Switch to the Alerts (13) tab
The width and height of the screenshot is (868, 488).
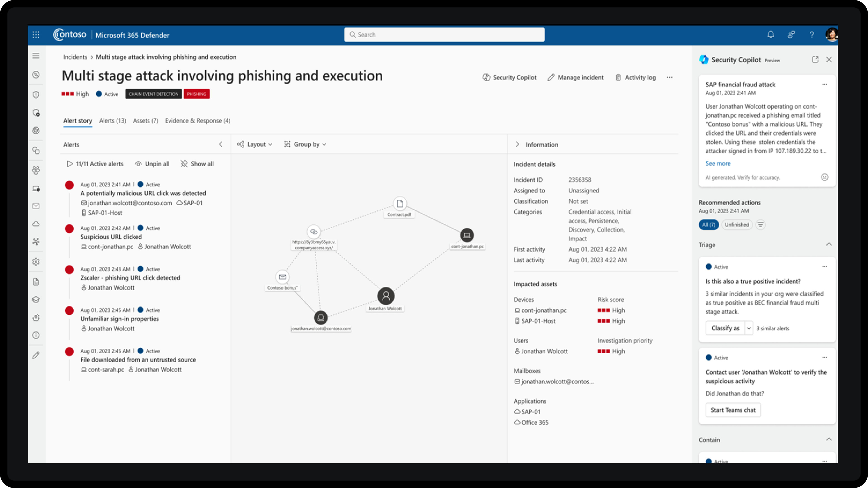click(x=113, y=121)
